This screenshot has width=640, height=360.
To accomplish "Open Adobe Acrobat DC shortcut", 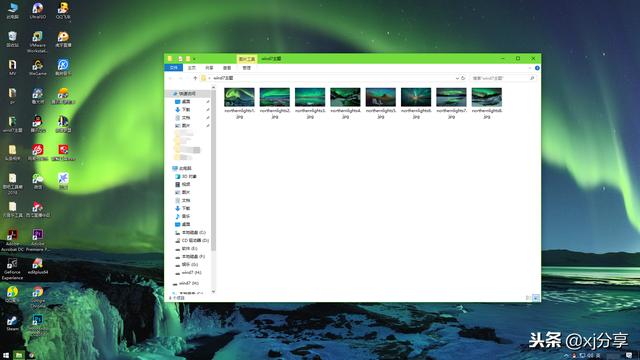I will click(13, 240).
